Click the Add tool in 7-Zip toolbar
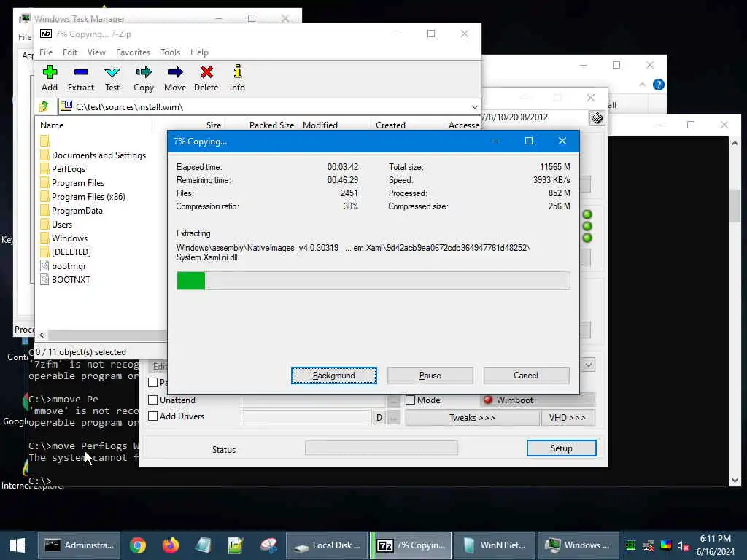 [x=50, y=79]
